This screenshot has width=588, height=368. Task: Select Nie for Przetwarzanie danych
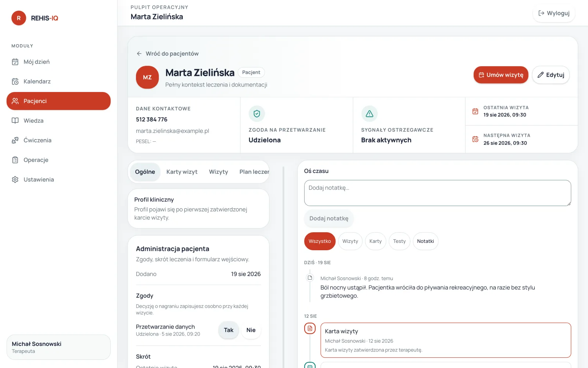251,330
